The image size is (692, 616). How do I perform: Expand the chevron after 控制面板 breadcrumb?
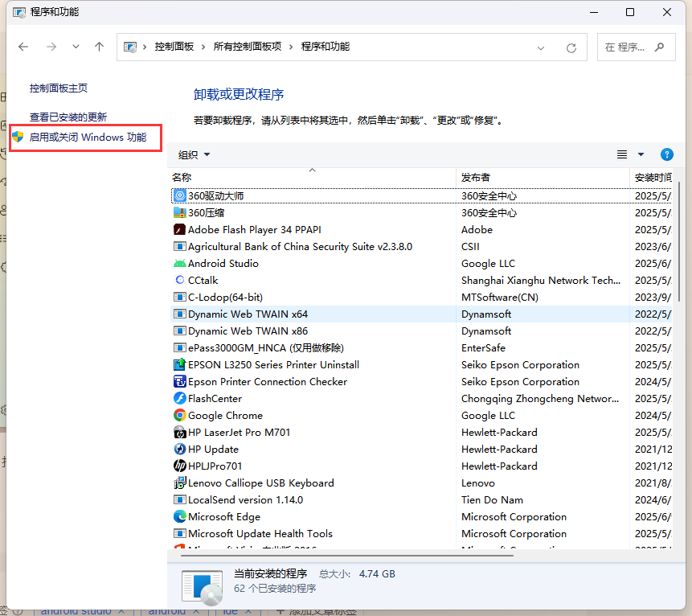pos(203,47)
